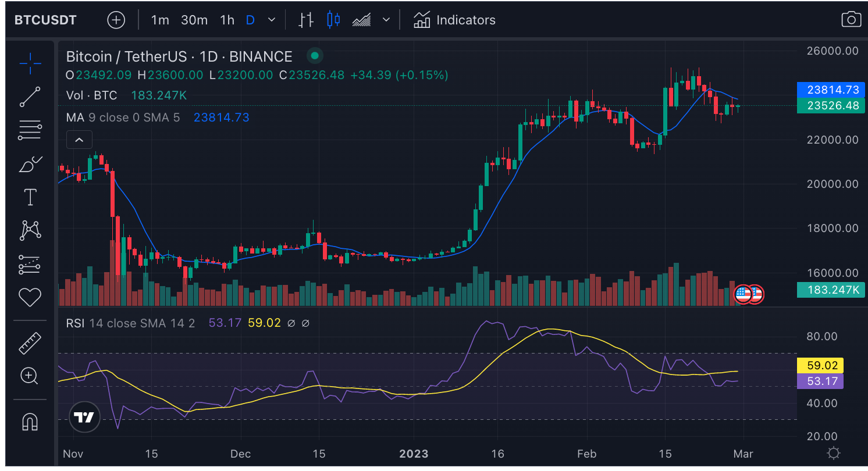
Task: Click the Dec marker on time axis
Action: 240,454
